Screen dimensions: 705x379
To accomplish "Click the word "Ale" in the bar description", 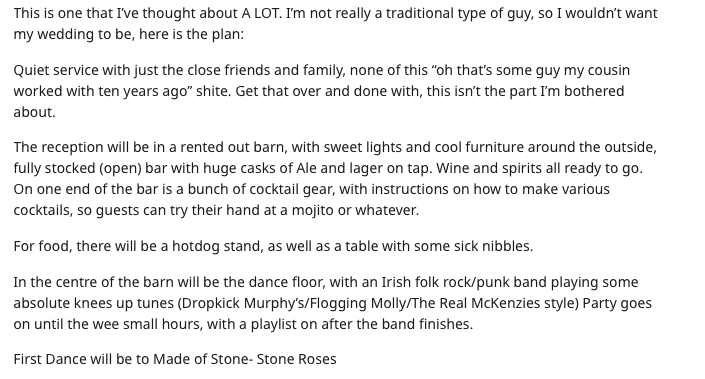I will pos(306,168).
